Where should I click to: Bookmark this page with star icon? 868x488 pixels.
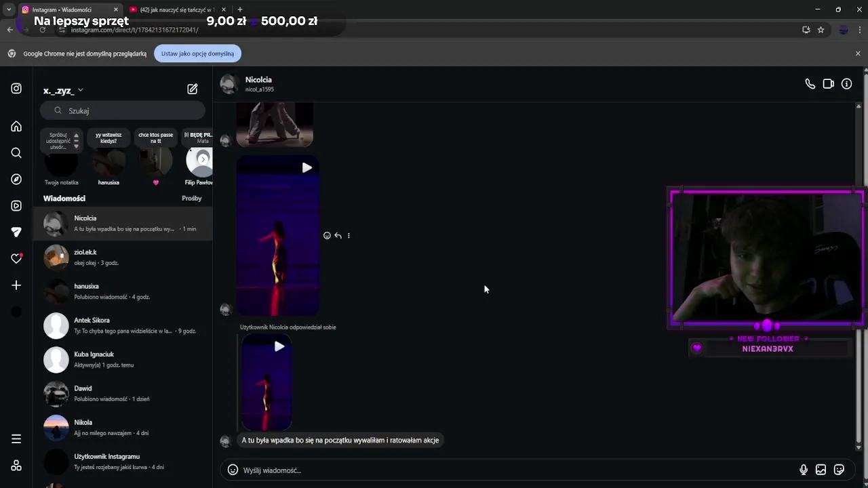pyautogui.click(x=821, y=30)
